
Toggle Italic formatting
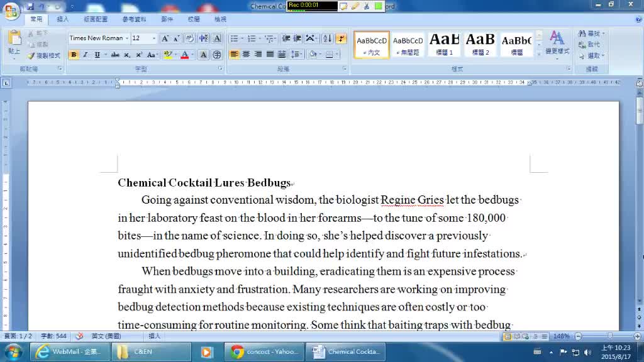(x=86, y=55)
